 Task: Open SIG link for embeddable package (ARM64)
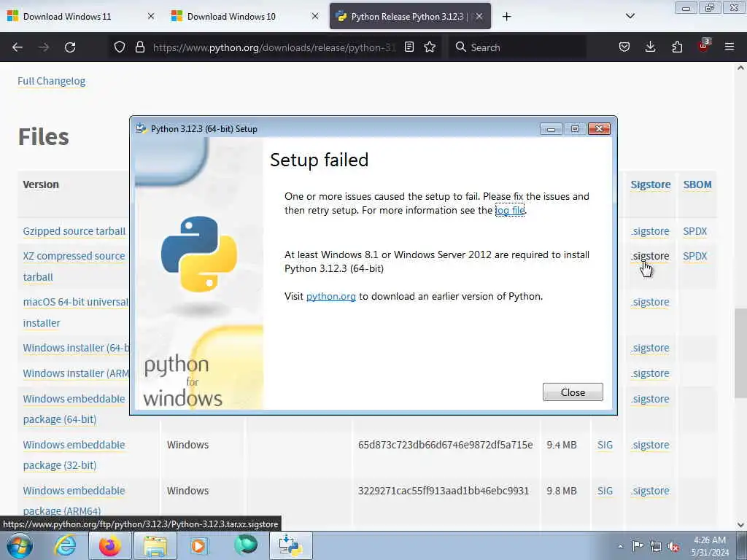point(605,491)
